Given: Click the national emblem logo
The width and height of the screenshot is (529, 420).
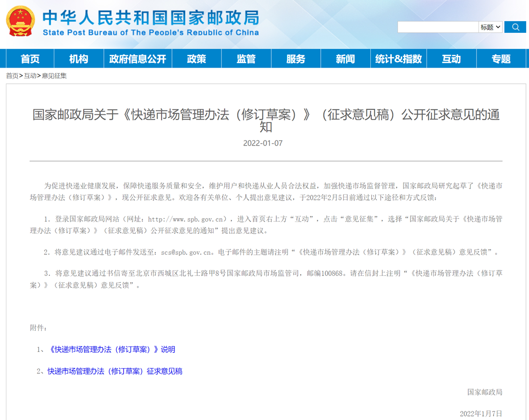Looking at the screenshot, I should click(x=20, y=21).
